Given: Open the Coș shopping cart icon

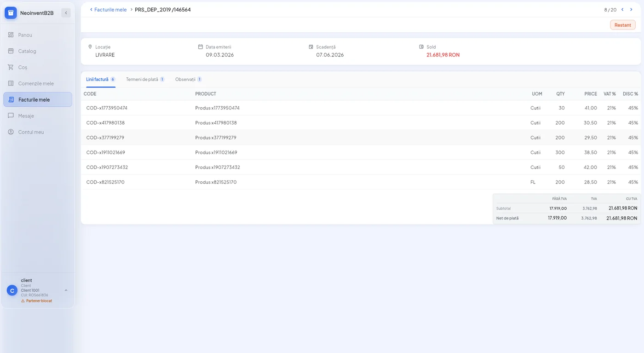Looking at the screenshot, I should pyautogui.click(x=11, y=67).
